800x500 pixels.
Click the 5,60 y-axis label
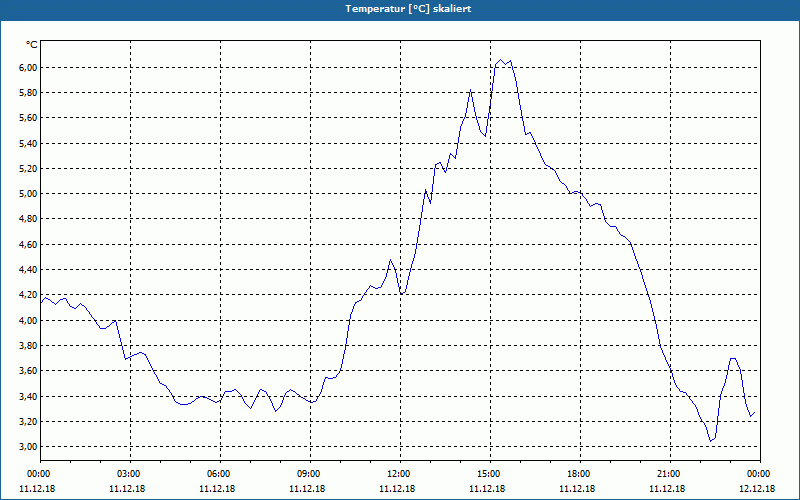point(28,118)
